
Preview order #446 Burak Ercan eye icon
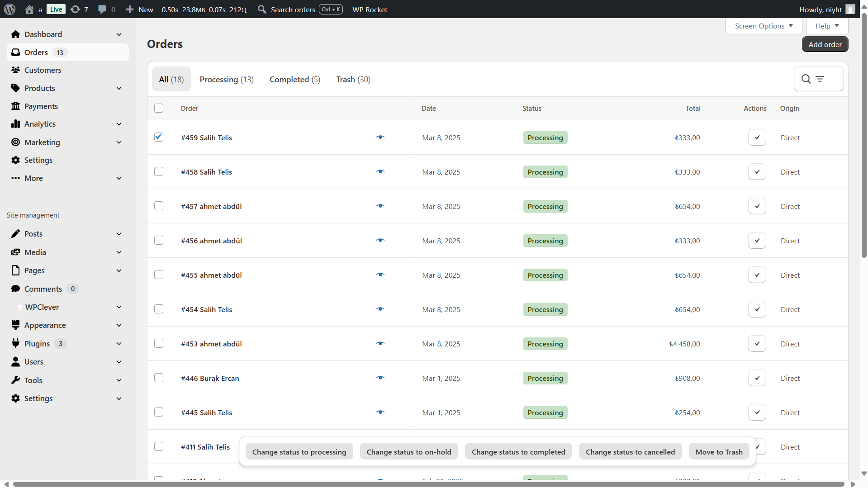coord(380,378)
